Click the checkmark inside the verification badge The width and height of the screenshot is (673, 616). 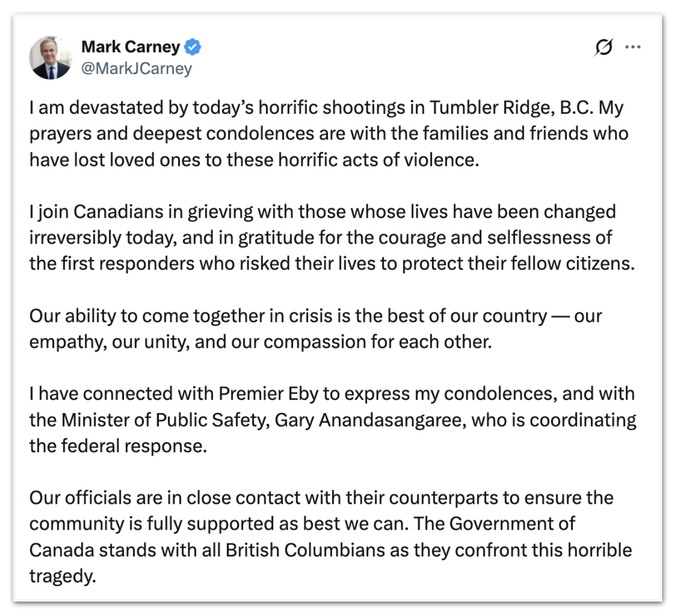coord(191,47)
